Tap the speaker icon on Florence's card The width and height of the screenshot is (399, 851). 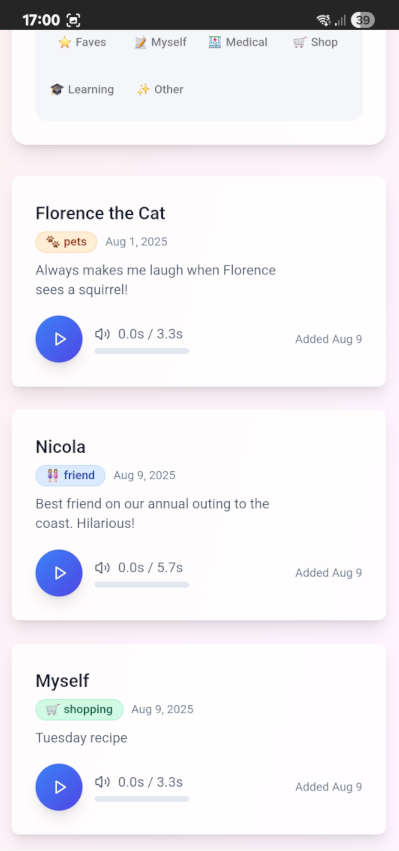click(x=102, y=334)
